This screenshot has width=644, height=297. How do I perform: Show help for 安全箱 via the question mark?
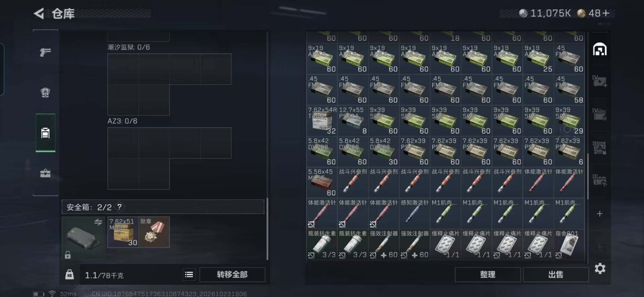click(119, 207)
